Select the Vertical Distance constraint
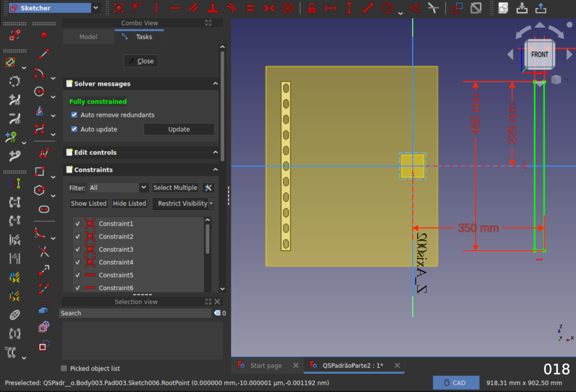Viewport: 576px width, 392px height. point(349,8)
